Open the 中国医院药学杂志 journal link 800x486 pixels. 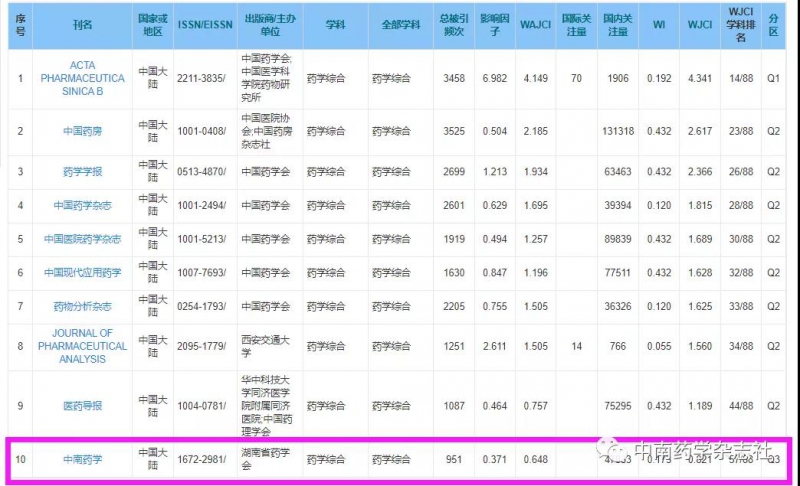click(x=82, y=239)
